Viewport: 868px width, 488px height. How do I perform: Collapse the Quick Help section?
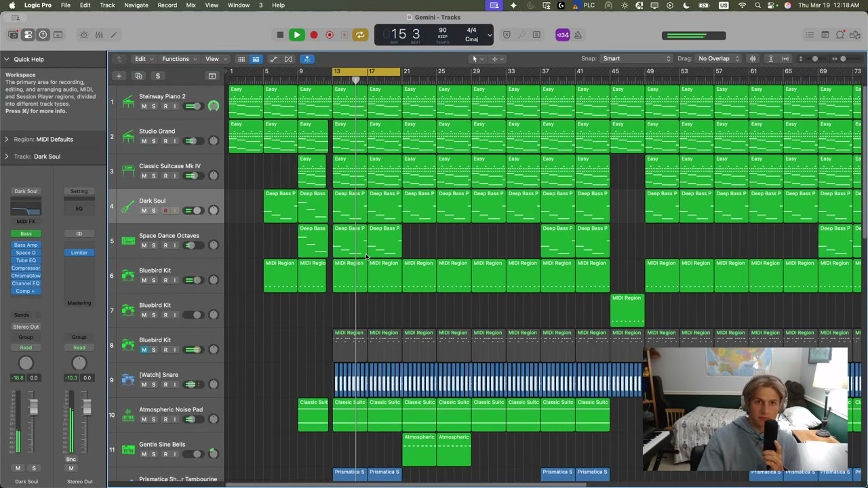(x=6, y=59)
